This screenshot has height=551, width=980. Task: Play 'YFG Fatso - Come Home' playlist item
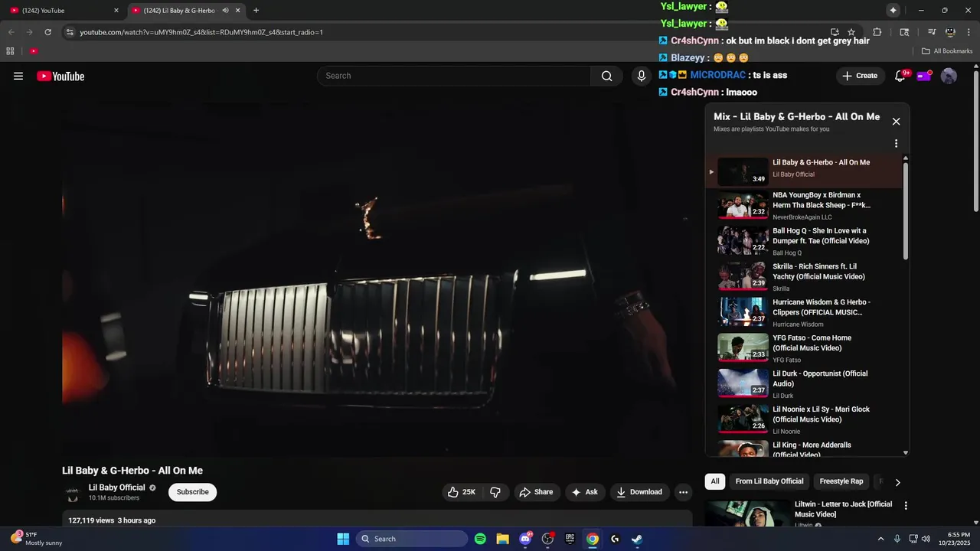[804, 348]
